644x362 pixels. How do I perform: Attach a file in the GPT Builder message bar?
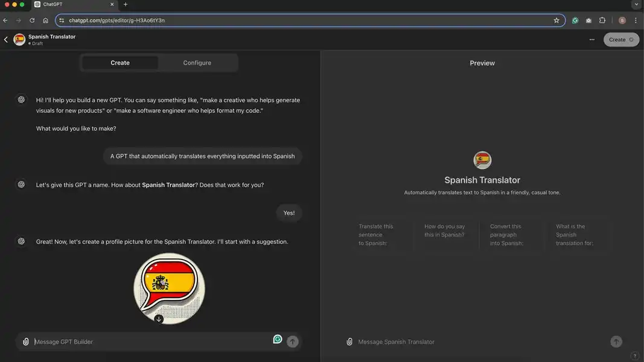(26, 341)
